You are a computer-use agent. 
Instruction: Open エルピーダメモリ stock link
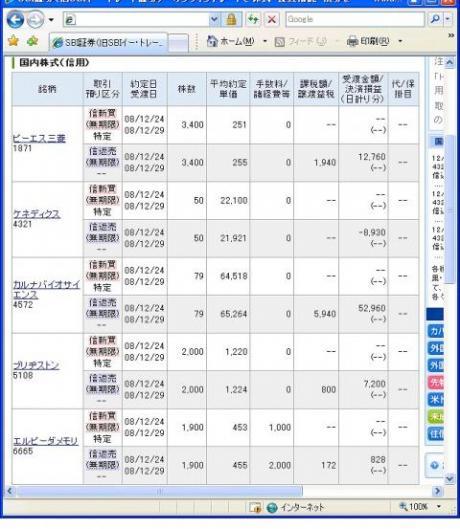pos(46,441)
